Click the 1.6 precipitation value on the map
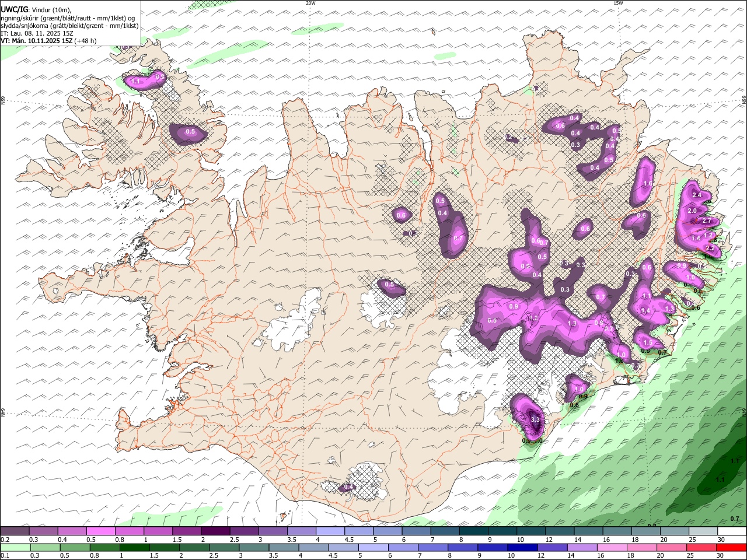The width and height of the screenshot is (747, 560). pos(647,184)
